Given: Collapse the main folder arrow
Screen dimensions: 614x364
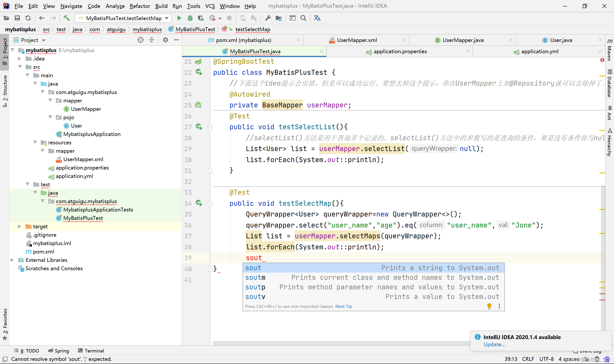Looking at the screenshot, I should click(28, 75).
